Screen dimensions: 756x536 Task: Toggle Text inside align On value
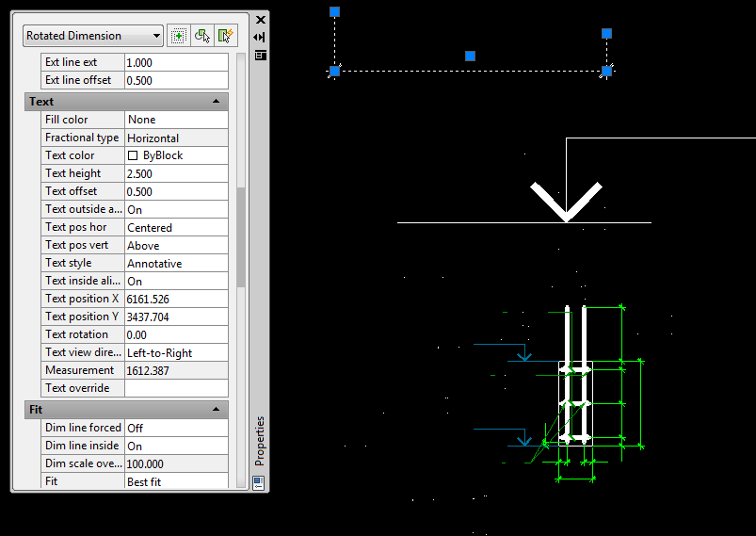[176, 281]
